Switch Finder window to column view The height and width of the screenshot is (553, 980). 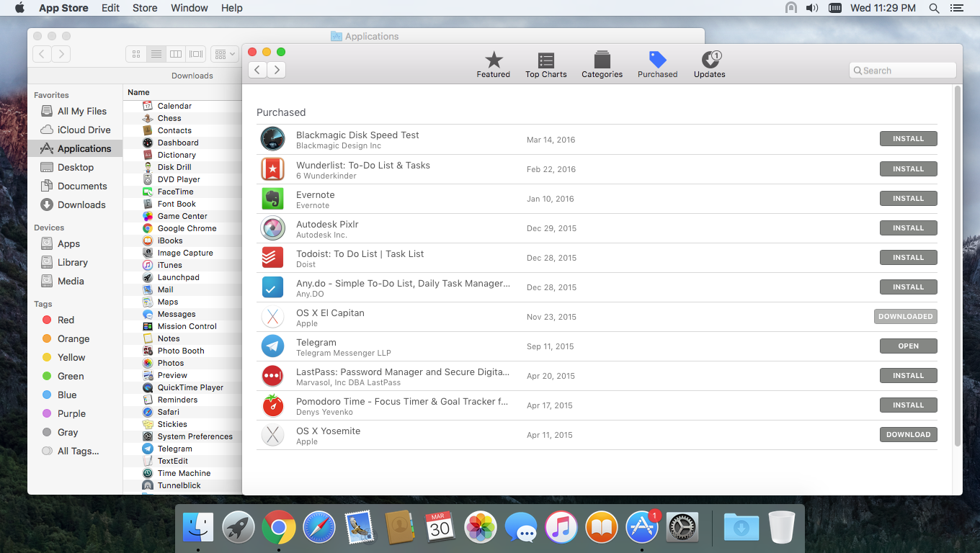[176, 54]
